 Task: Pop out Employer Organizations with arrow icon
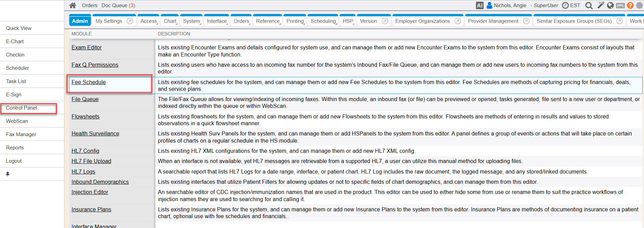458,21
